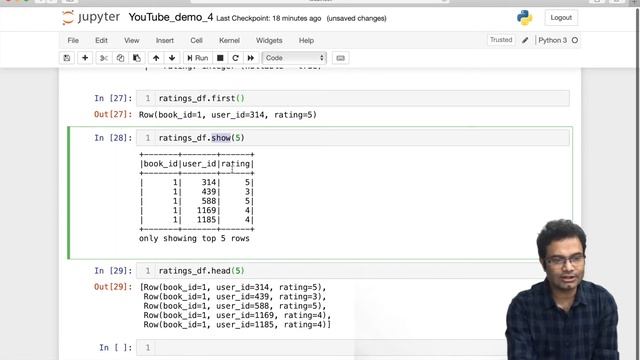Click into the ratings_df.show(5) code cell
Viewport: 640px width, 360px height.
coord(353,138)
